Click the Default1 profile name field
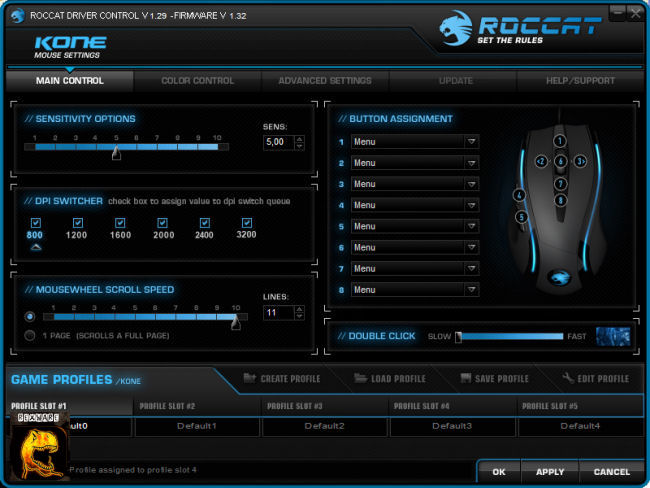This screenshot has width=650, height=488. click(197, 426)
